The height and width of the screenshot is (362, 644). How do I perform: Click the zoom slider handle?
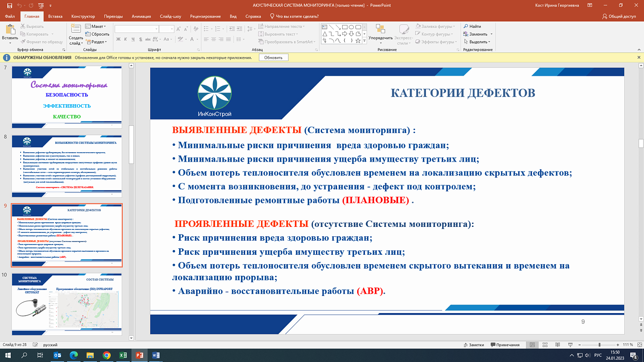pyautogui.click(x=599, y=345)
